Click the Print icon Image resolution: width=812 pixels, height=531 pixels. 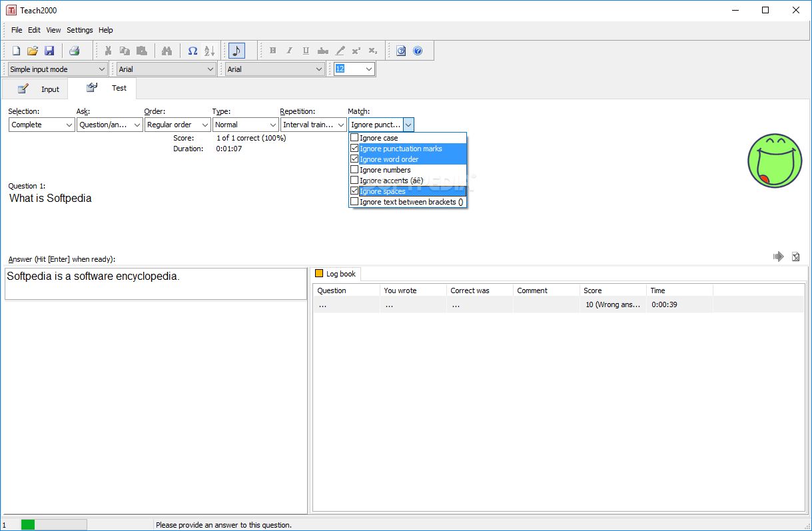[x=74, y=51]
